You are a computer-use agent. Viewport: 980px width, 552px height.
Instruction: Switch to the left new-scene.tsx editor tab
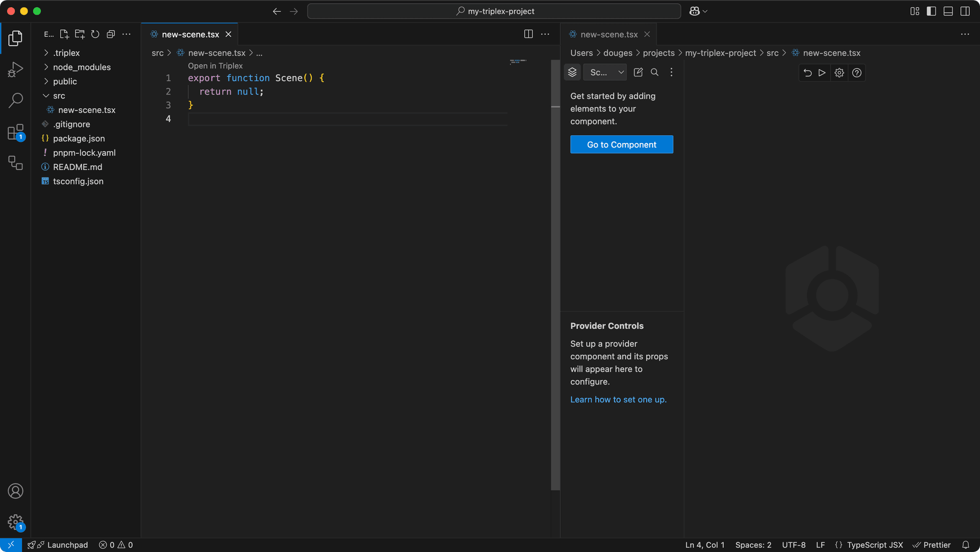click(190, 34)
